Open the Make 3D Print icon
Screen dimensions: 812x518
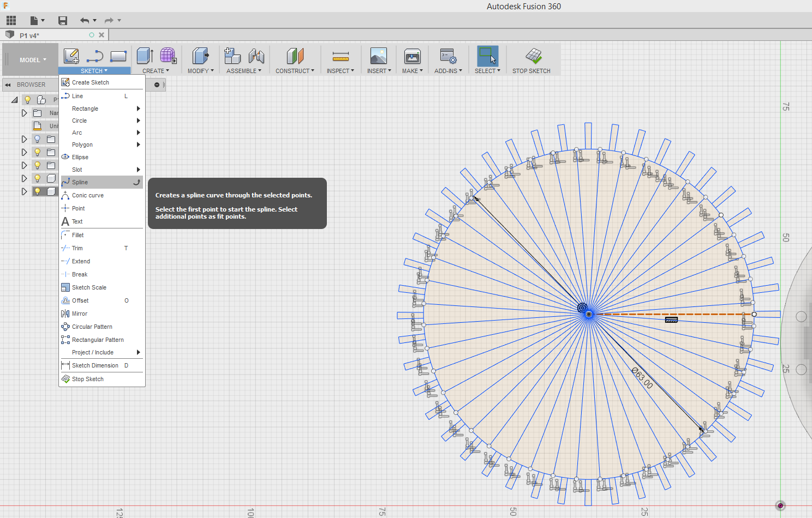[412, 56]
